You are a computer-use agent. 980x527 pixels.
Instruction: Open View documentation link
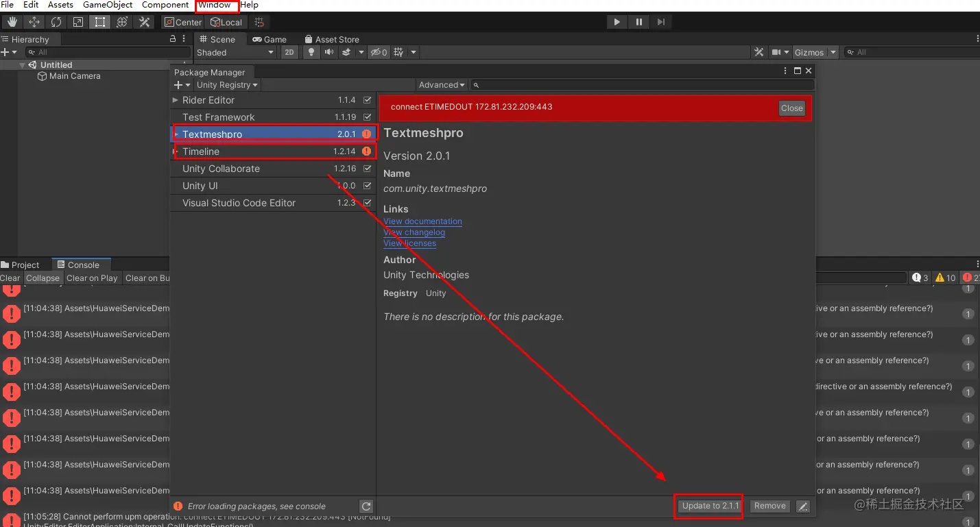coord(422,221)
